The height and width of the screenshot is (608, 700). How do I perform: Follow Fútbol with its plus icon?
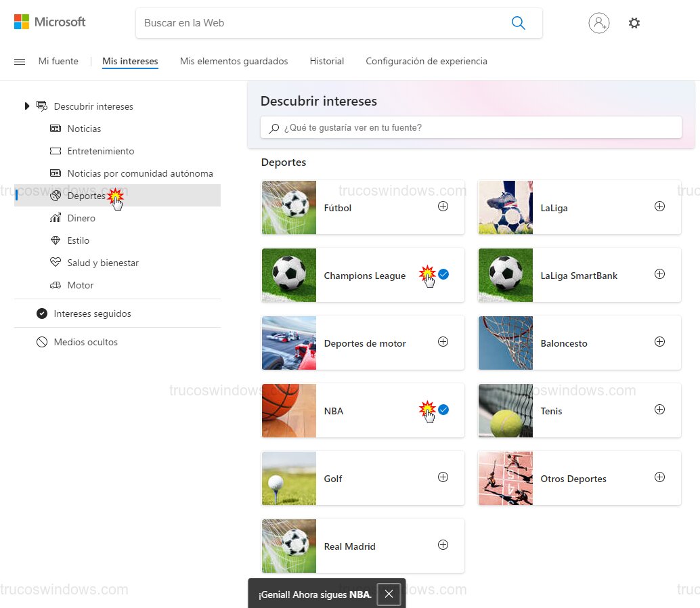click(x=443, y=207)
